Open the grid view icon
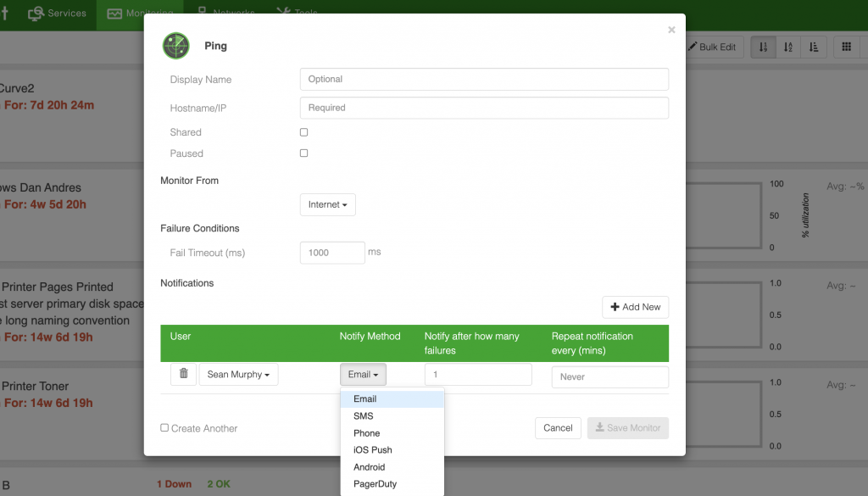Screen dimensions: 868x496 (845, 47)
